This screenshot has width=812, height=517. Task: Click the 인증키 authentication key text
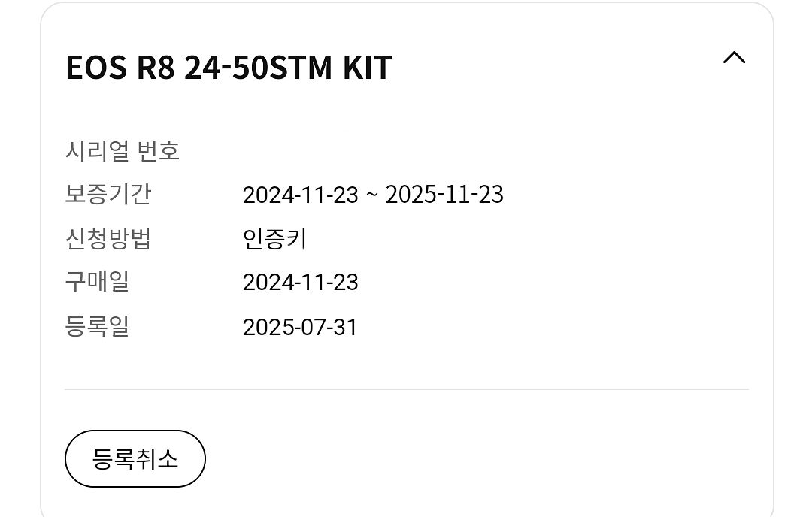pyautogui.click(x=273, y=238)
